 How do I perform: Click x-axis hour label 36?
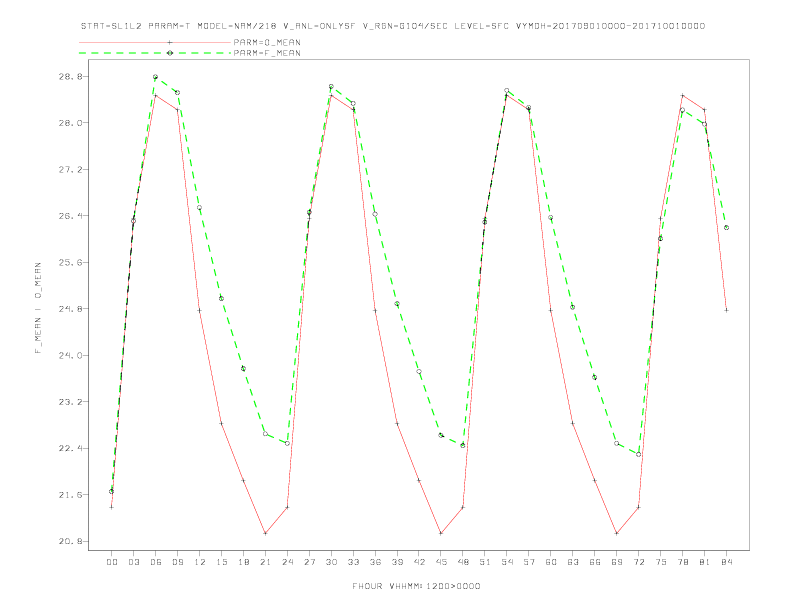pyautogui.click(x=375, y=562)
